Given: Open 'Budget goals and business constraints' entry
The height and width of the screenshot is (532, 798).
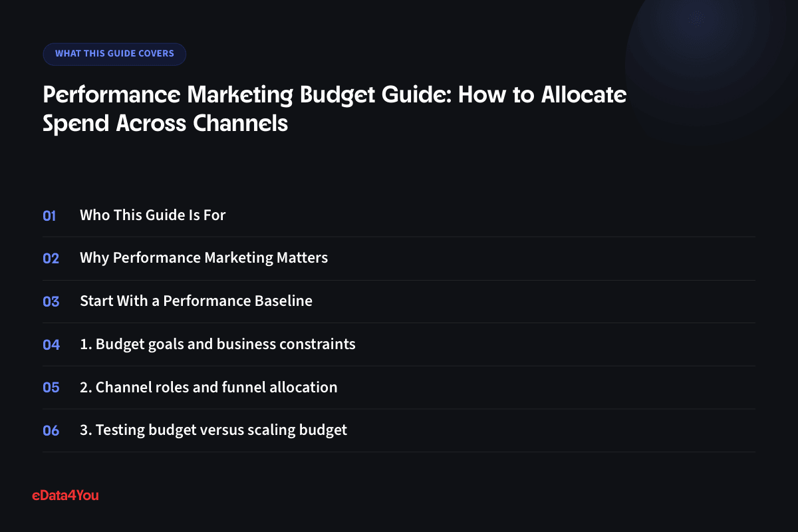Looking at the screenshot, I should 217,344.
